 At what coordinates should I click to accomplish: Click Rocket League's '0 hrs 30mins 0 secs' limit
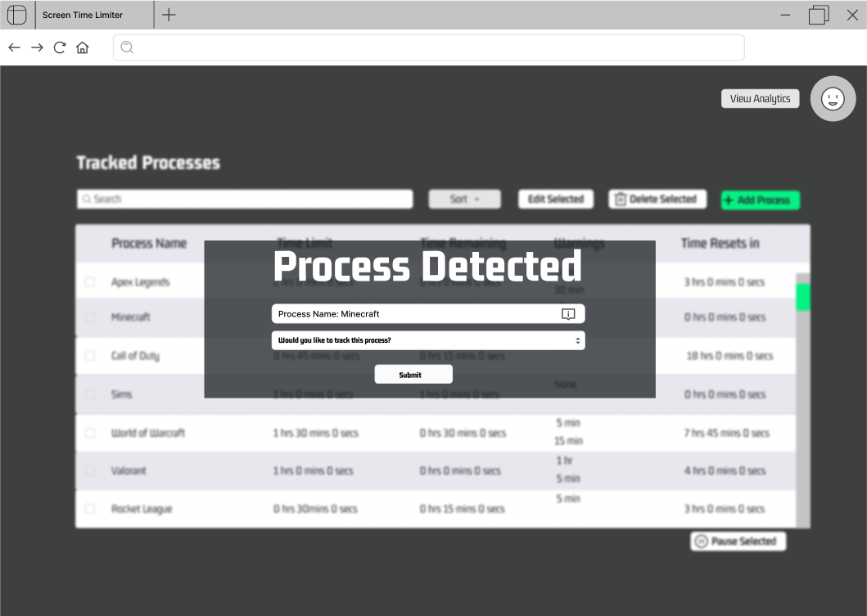(315, 508)
